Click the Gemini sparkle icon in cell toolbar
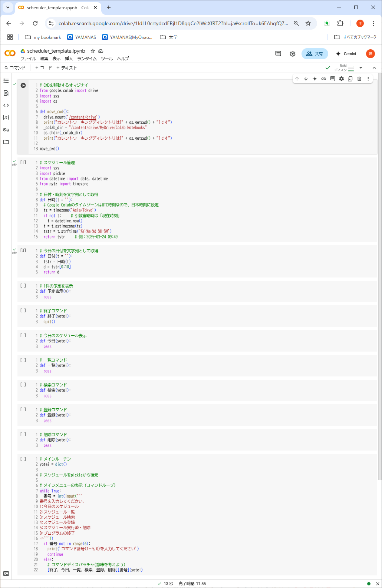 315,79
